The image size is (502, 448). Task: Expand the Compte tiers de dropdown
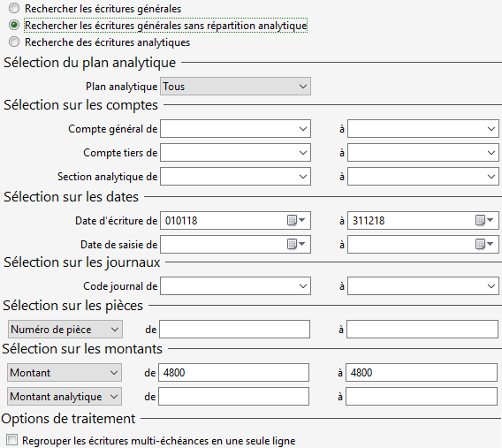pos(235,153)
